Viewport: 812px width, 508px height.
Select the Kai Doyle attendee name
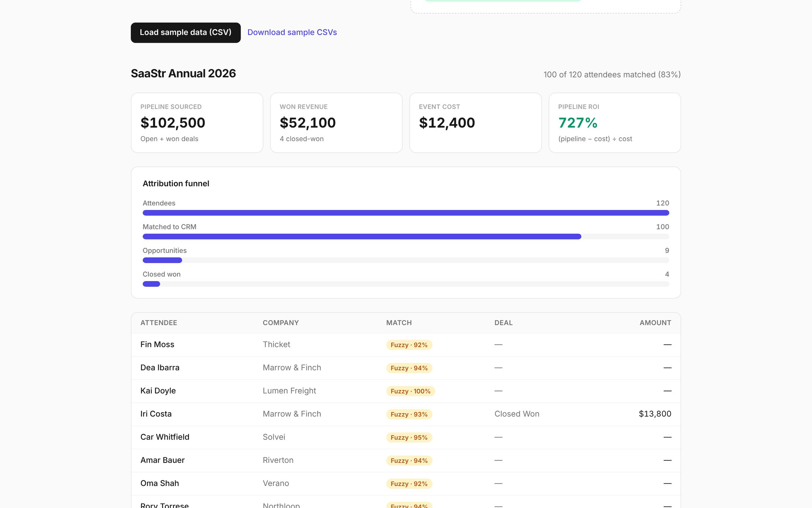[x=158, y=390]
